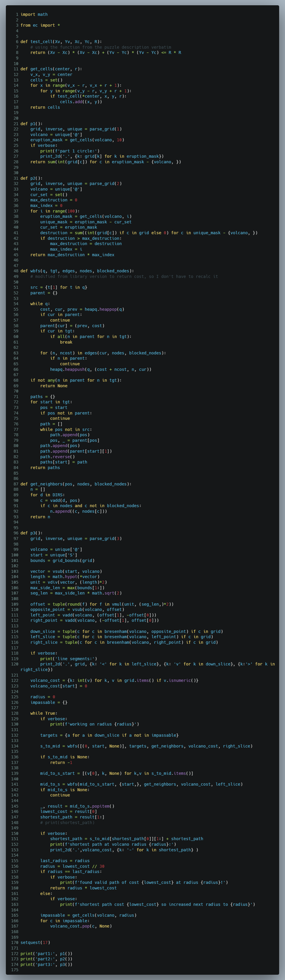This screenshot has width=285, height=980.
Task: Click the 'max_index = 0' line
Action: click(x=46, y=205)
